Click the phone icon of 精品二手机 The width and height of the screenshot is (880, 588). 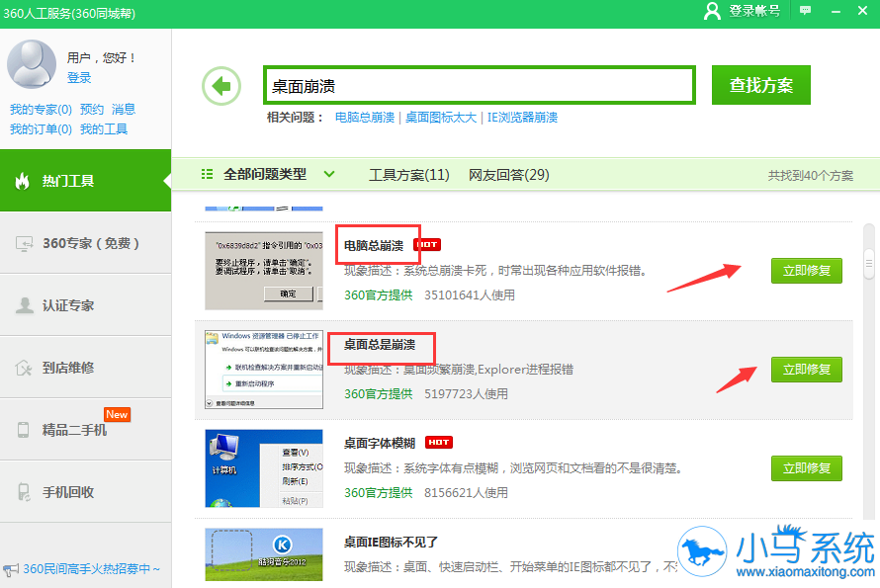point(23,430)
